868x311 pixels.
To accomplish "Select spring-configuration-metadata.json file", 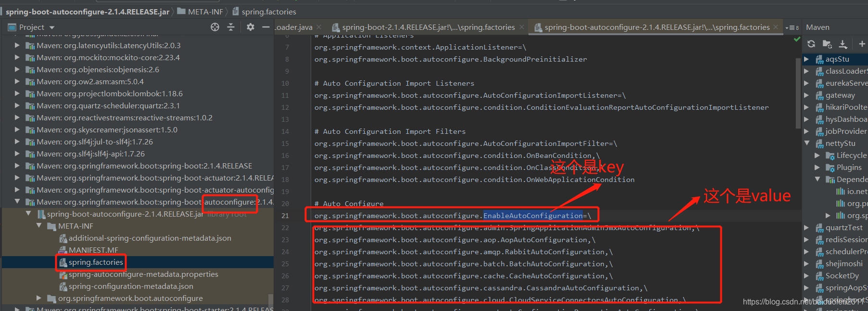I will (131, 286).
